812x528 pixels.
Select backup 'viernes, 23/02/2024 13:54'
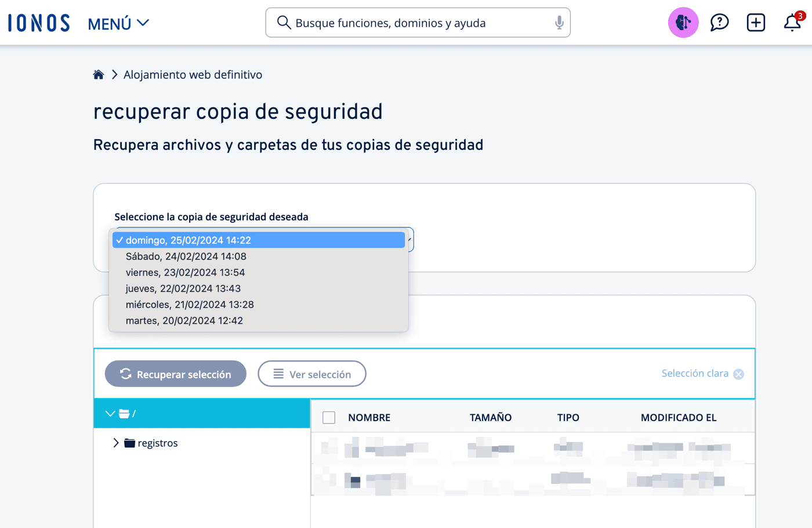point(259,273)
